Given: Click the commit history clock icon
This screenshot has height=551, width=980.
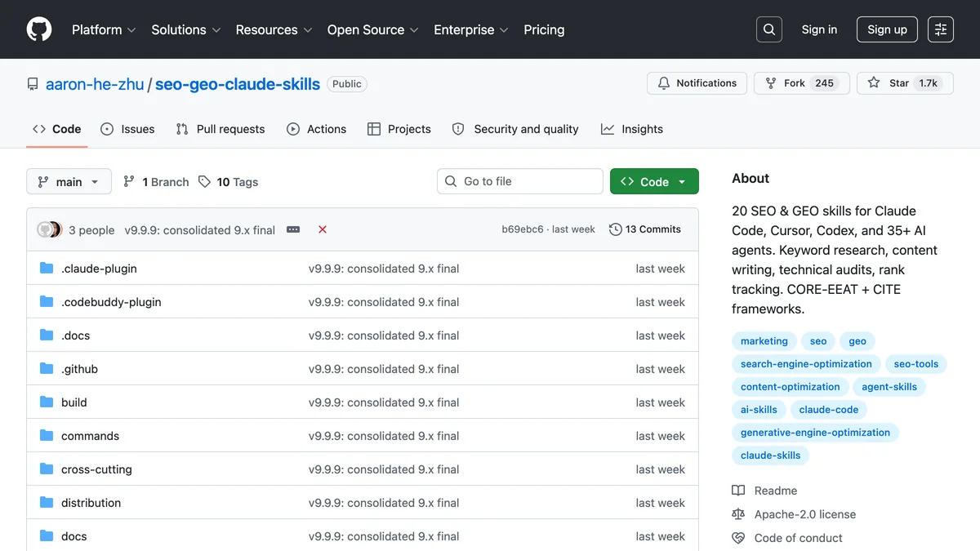Looking at the screenshot, I should pyautogui.click(x=616, y=229).
